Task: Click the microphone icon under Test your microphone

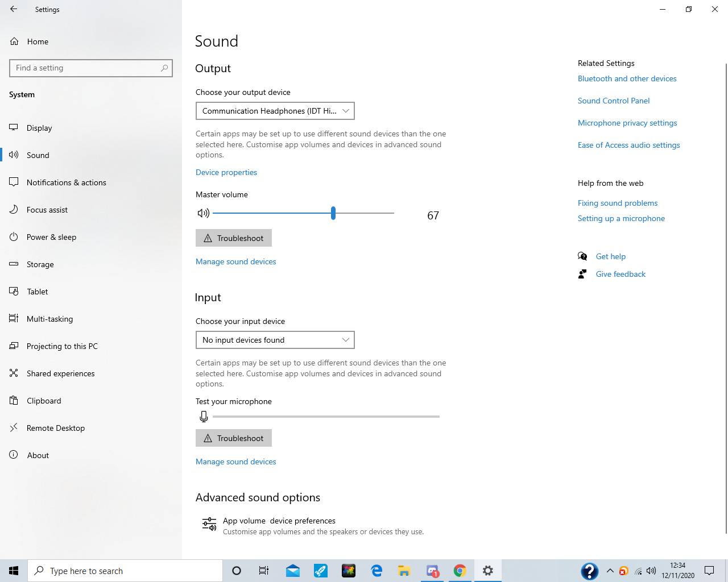Action: 204,417
